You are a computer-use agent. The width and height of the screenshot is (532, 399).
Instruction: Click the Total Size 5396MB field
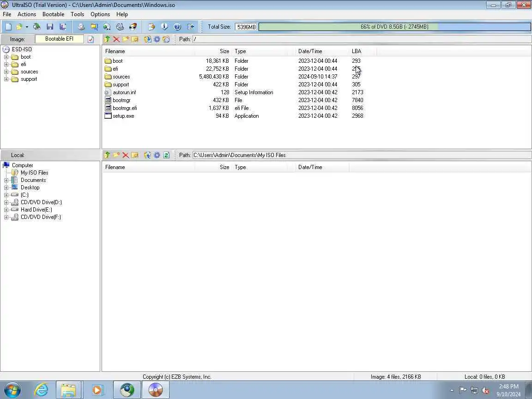(x=246, y=27)
